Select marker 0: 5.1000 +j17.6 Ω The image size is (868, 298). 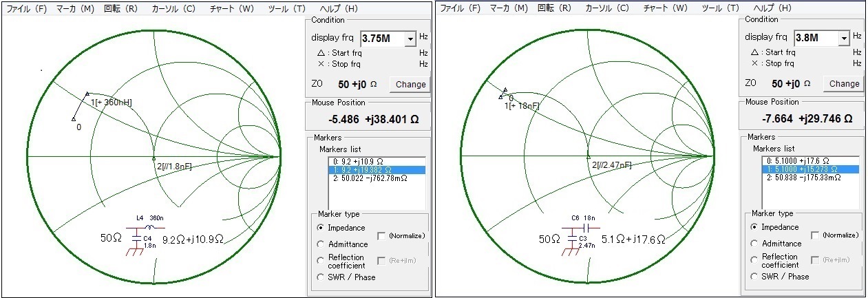810,161
